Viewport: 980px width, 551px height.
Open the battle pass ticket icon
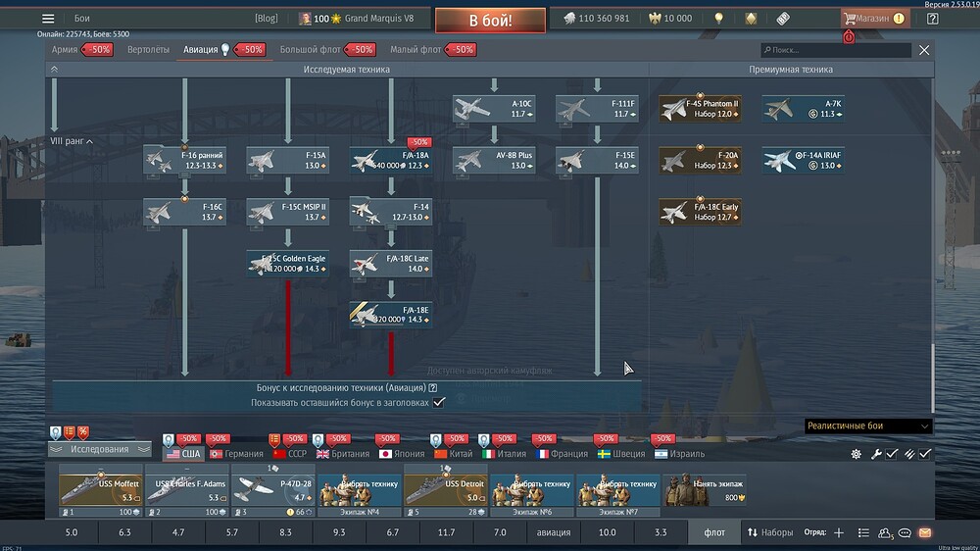[x=783, y=19]
